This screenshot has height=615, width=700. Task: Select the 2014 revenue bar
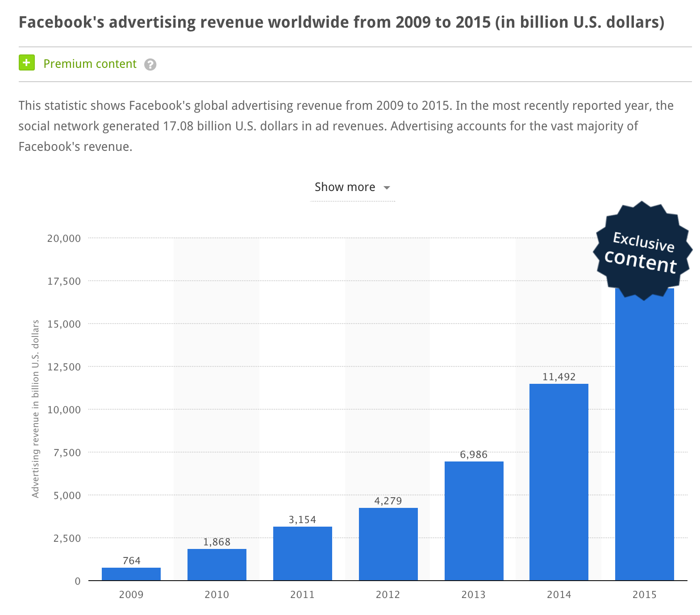559,482
